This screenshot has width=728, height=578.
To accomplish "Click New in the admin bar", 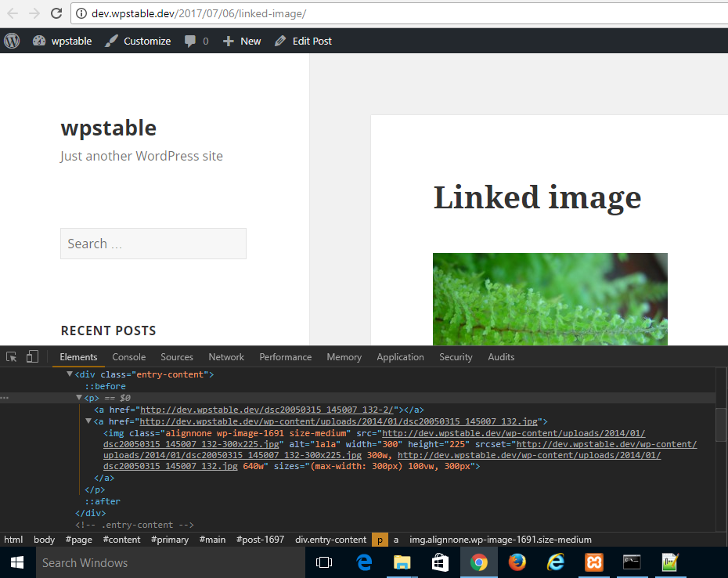I will (x=250, y=41).
